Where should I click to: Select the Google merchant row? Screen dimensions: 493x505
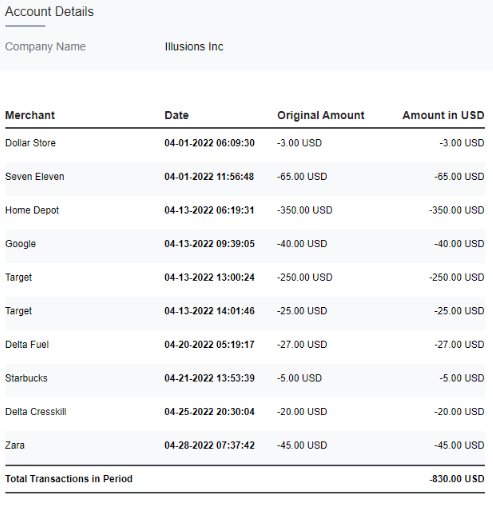coord(245,244)
